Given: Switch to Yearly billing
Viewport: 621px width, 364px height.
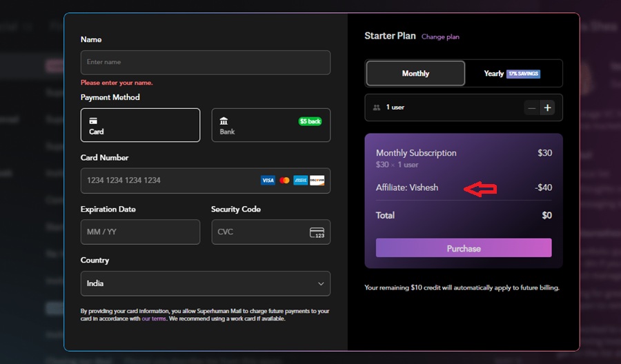Looking at the screenshot, I should [x=512, y=73].
